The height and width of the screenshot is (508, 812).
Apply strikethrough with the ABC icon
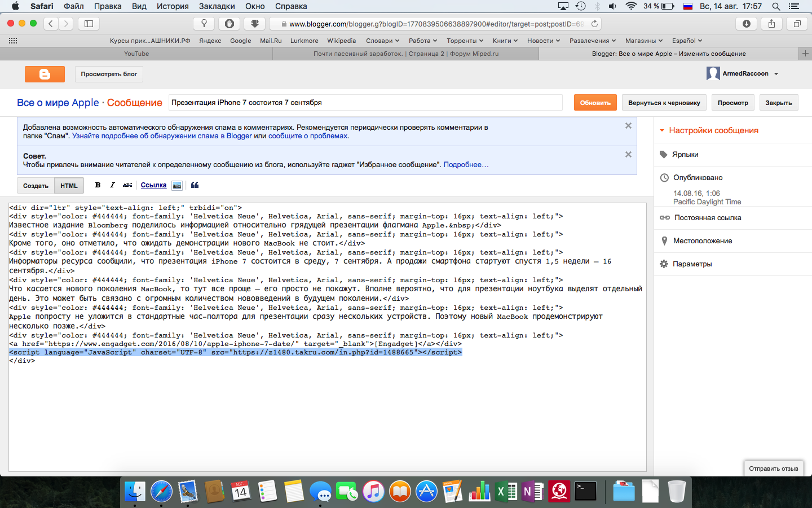tap(127, 185)
